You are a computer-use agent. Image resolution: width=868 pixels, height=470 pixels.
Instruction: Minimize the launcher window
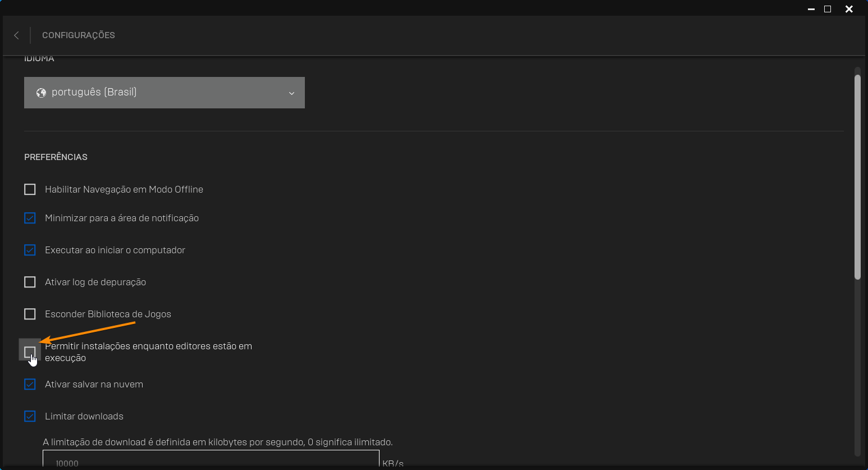click(x=811, y=9)
